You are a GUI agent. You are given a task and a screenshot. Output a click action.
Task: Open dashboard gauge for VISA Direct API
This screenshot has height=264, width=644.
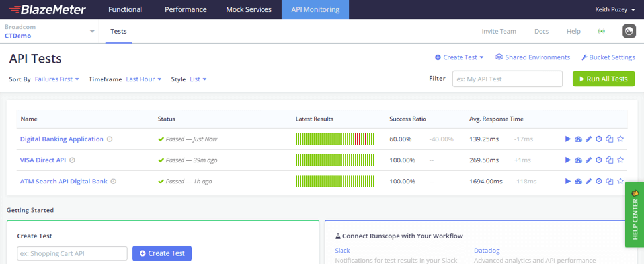pos(579,160)
